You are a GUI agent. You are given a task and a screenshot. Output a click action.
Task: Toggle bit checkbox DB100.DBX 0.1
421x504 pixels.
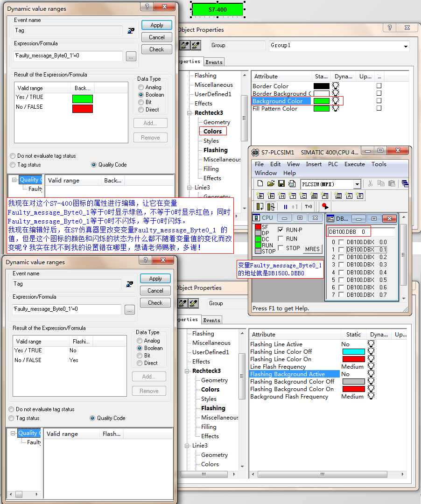coord(341,249)
